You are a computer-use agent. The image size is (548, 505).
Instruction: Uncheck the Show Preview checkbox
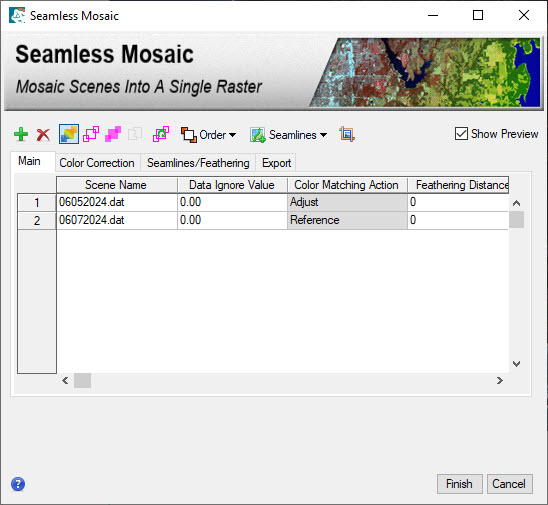[x=461, y=134]
